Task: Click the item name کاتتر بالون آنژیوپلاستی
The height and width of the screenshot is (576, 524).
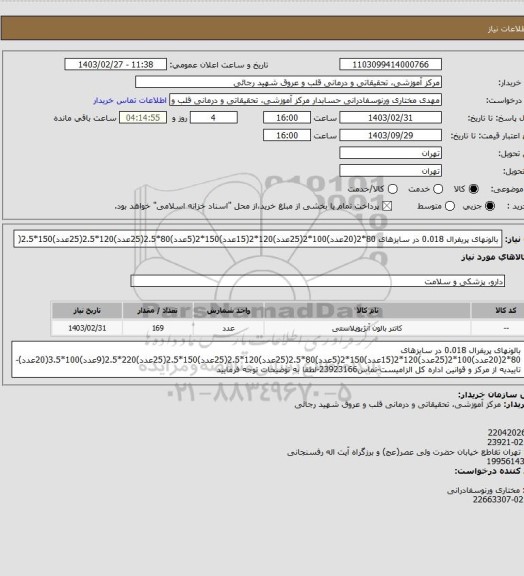Action: coord(367,328)
